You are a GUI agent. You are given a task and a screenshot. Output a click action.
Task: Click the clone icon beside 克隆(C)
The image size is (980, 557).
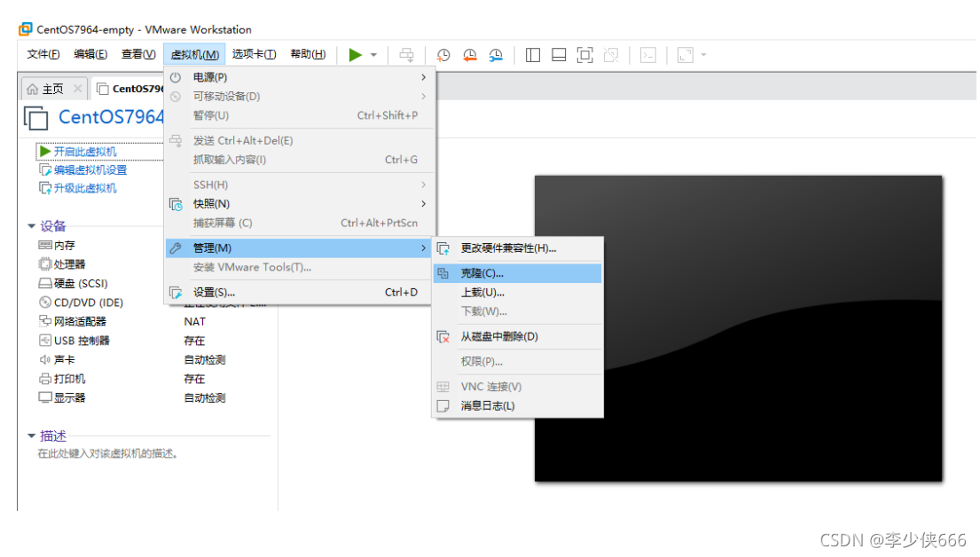click(443, 273)
